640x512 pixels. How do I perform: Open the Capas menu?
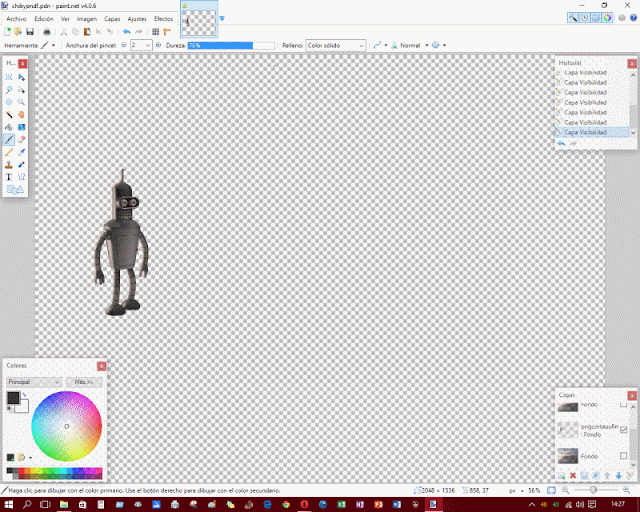pos(113,19)
